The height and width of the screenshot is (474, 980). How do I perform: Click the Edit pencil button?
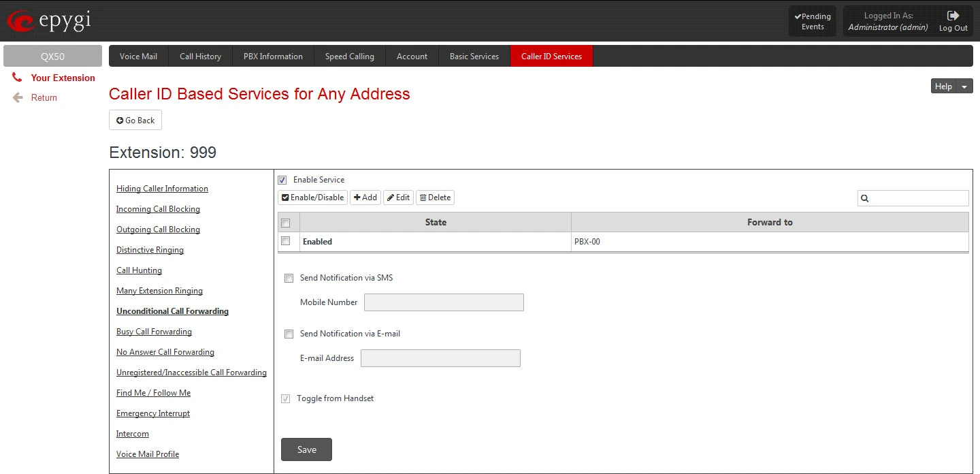pos(398,197)
